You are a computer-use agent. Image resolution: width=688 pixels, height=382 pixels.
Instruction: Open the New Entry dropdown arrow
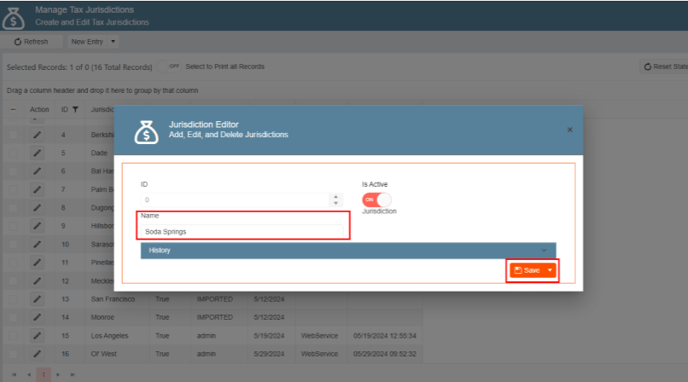tap(113, 42)
